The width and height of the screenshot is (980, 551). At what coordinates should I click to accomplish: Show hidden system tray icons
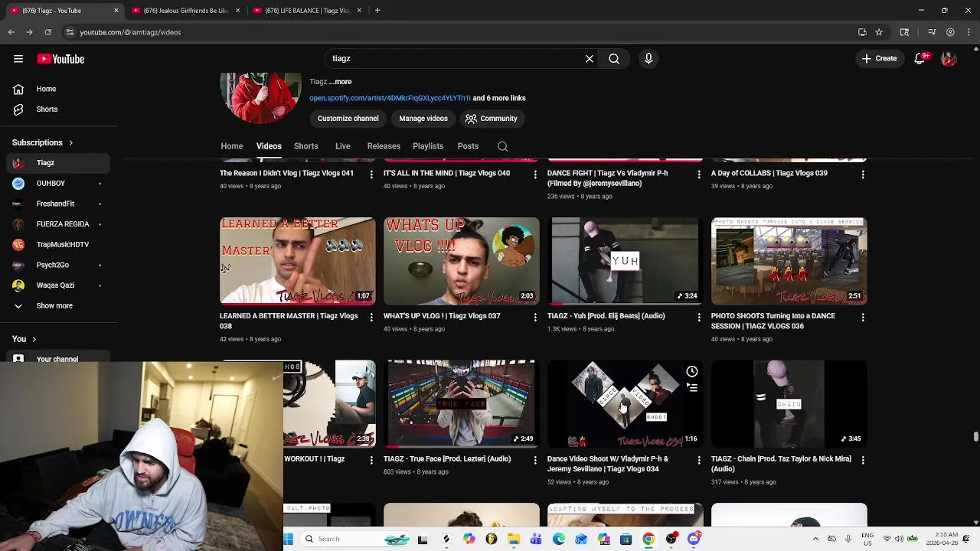point(815,539)
